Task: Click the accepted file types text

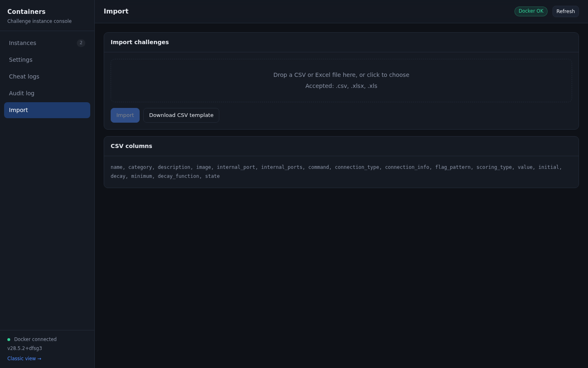Action: click(x=341, y=86)
